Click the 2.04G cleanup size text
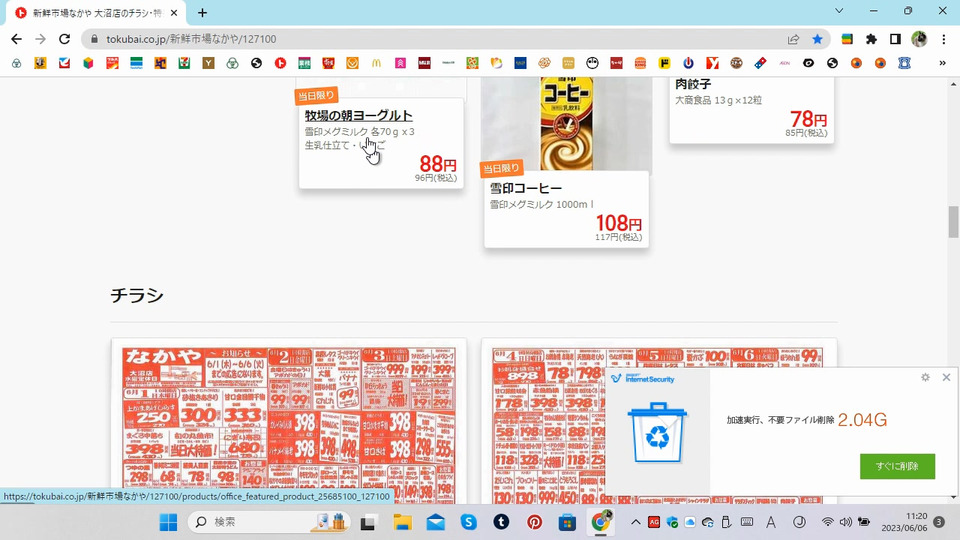This screenshot has width=960, height=540. (x=862, y=420)
